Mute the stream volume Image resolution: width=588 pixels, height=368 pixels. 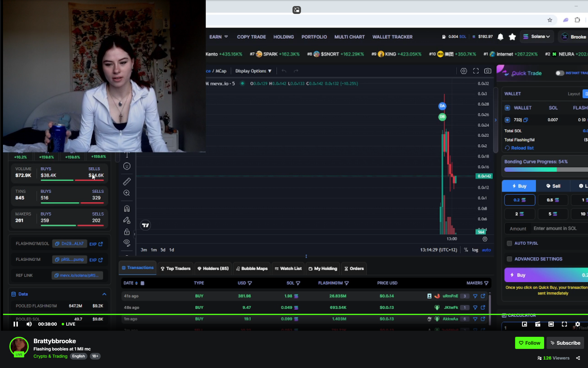coord(29,324)
